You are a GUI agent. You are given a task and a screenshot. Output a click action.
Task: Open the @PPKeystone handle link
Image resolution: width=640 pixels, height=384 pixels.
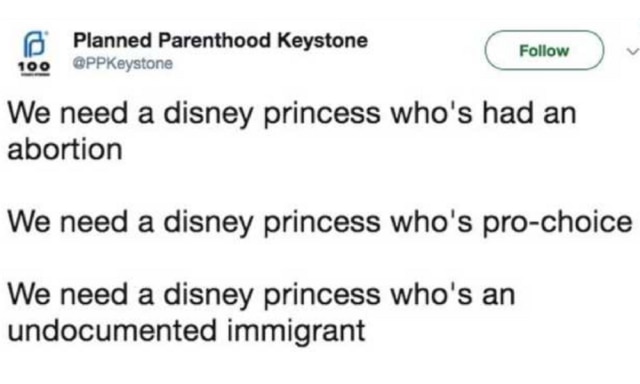coord(123,64)
